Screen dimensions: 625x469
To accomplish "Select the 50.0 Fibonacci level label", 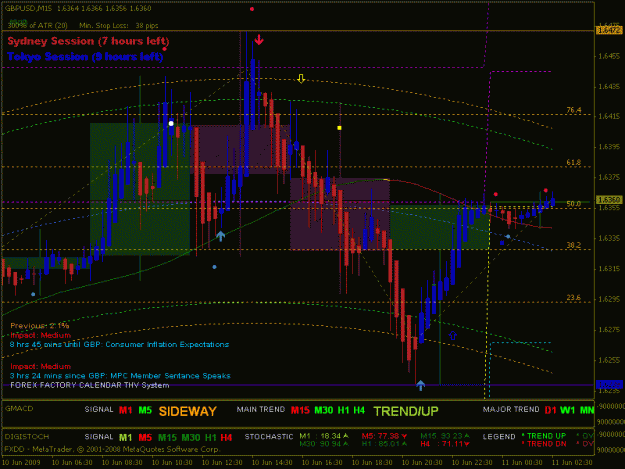I will [574, 204].
